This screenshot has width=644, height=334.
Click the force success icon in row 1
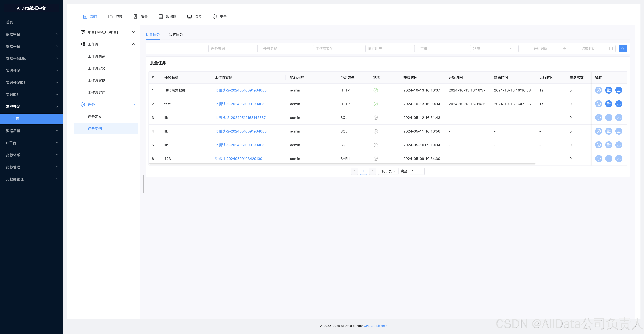[x=598, y=90]
